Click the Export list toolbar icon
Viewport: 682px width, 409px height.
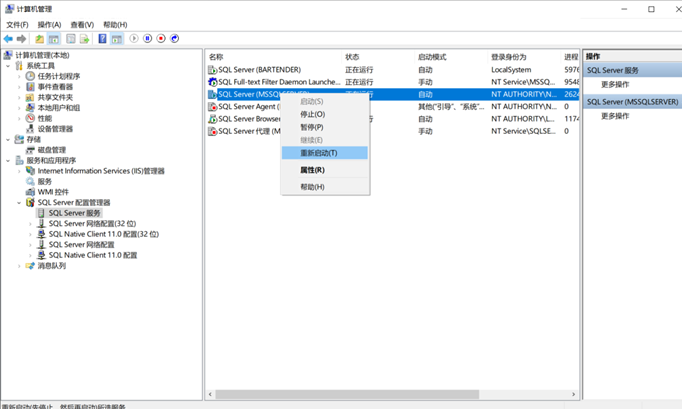click(84, 39)
